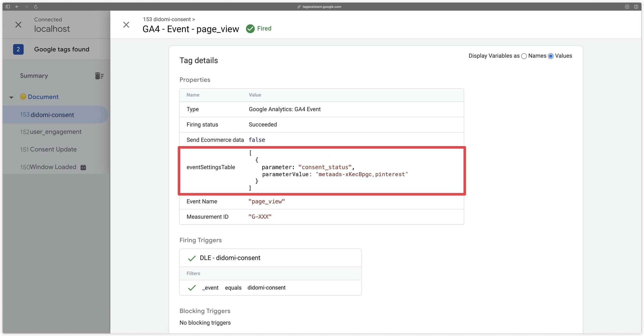Open the 151 Consent Update event
Viewport: 644px width, 336px height.
[x=48, y=149]
